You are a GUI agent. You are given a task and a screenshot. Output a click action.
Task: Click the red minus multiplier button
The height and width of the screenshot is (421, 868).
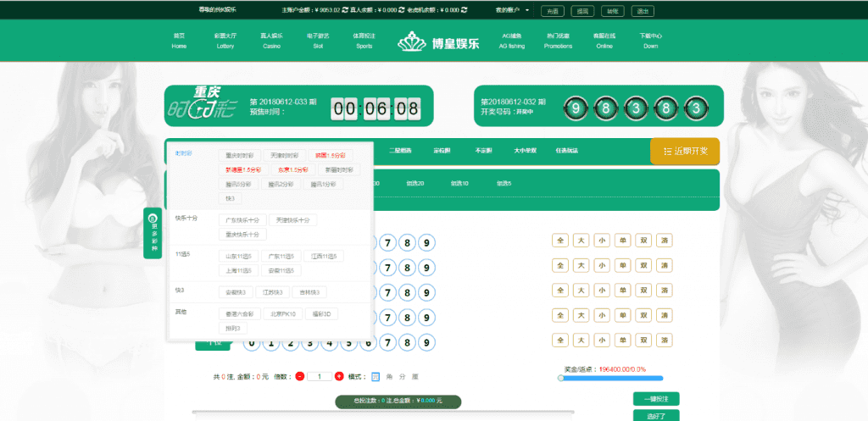coord(300,376)
